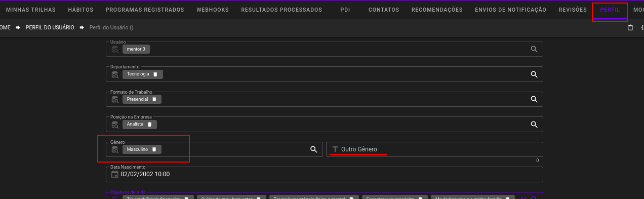
Task: Click the database lookup icon in Gênero field
Action: coord(115,149)
